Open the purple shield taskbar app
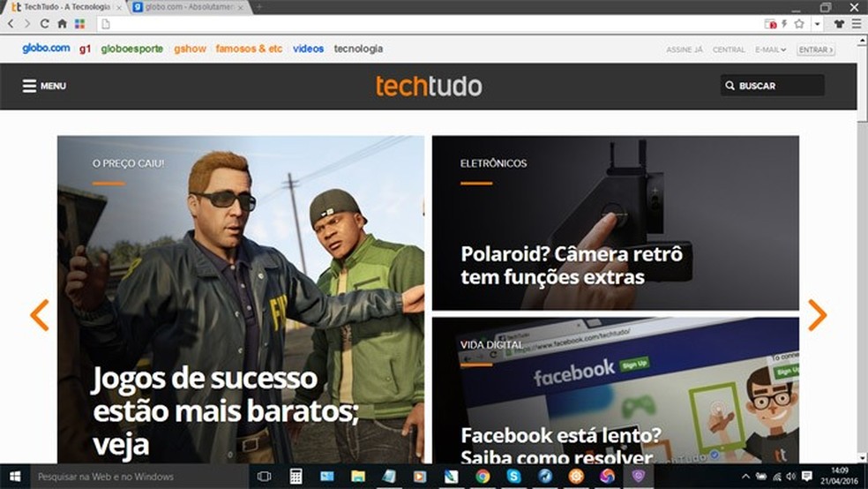This screenshot has width=868, height=489. coord(639,477)
